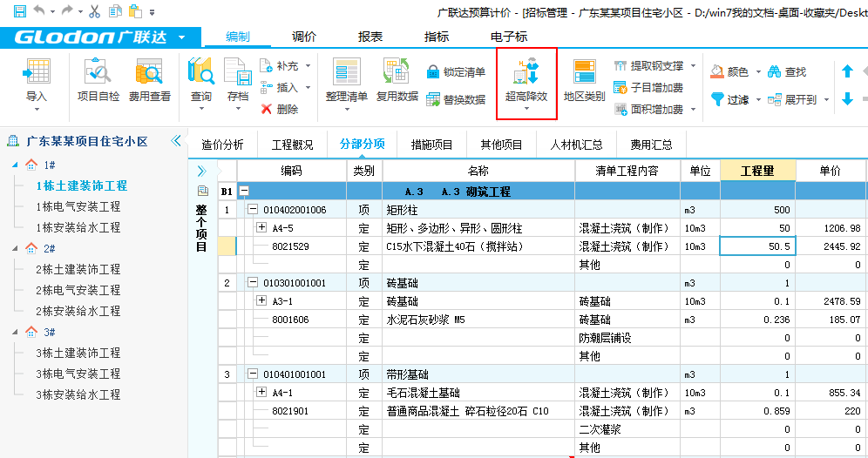Image resolution: width=868 pixels, height=458 pixels.
Task: Switch to the 措施项目 tab
Action: click(x=432, y=145)
